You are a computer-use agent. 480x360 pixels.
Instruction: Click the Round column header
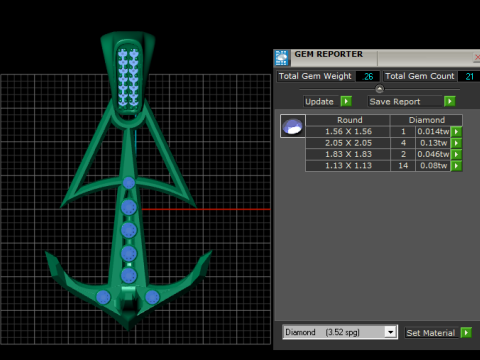click(348, 120)
